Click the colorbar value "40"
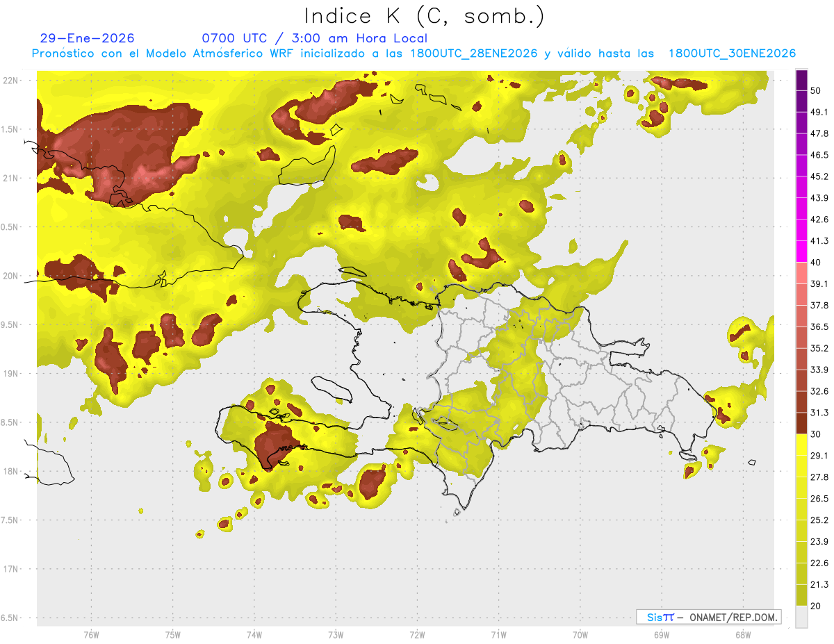The width and height of the screenshot is (834, 644). (x=817, y=263)
